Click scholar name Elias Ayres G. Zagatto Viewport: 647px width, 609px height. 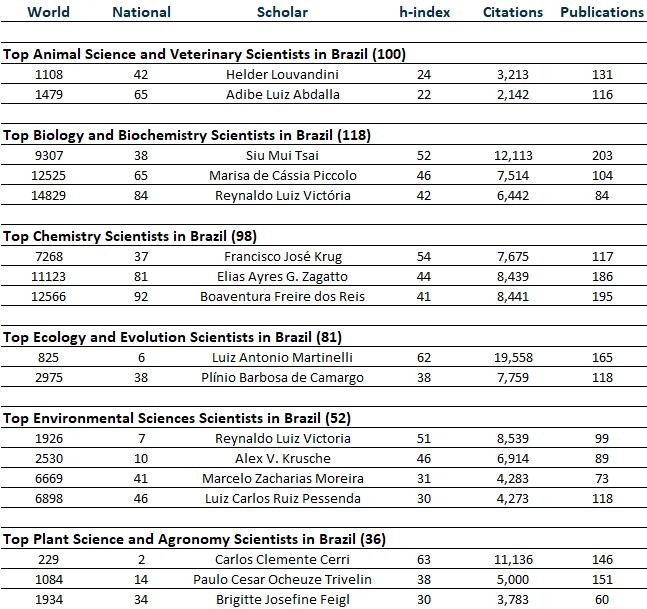(x=282, y=276)
